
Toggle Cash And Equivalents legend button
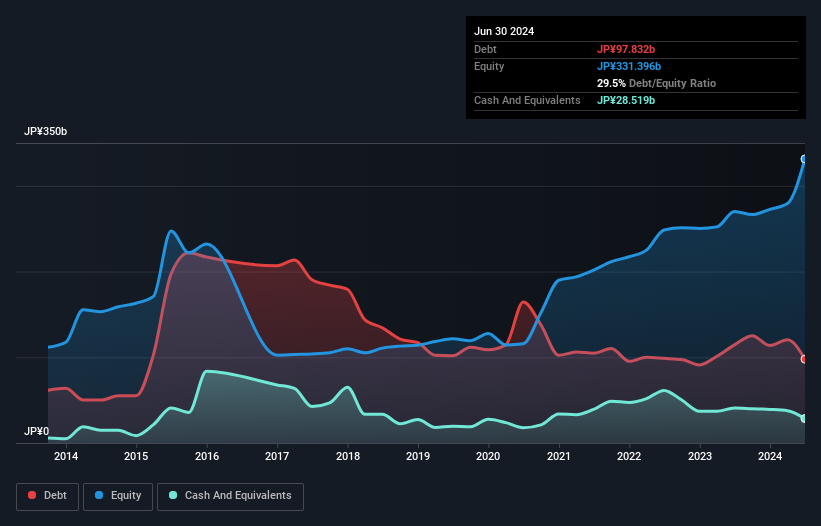(230, 496)
